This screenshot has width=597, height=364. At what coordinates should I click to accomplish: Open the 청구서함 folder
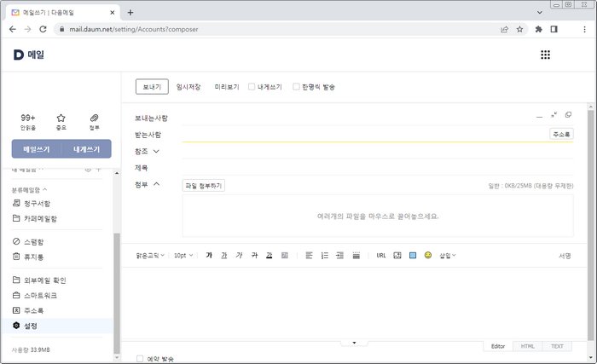(32, 204)
